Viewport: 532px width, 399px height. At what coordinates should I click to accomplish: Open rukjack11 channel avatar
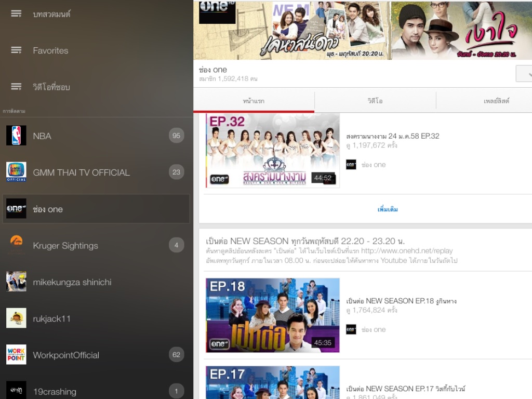16,318
